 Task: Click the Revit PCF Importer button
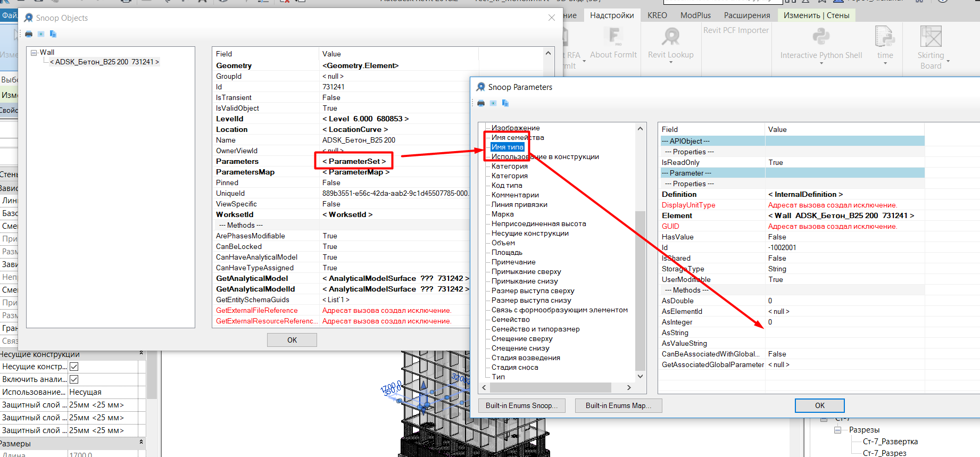(x=736, y=30)
